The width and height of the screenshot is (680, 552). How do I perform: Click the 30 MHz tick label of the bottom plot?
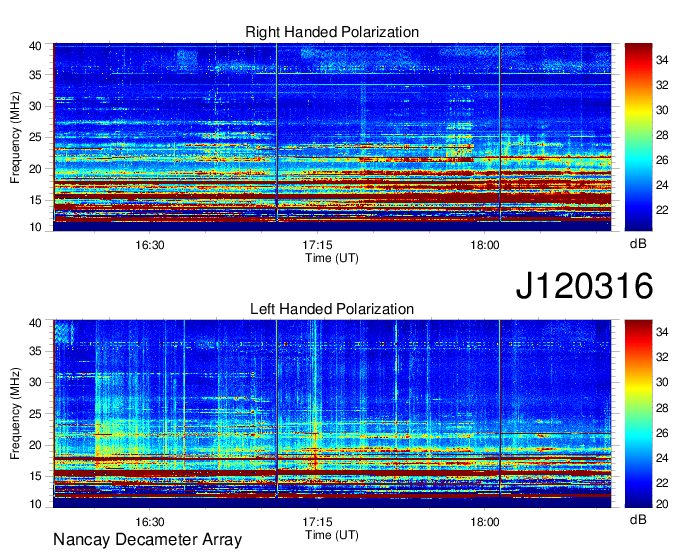point(35,382)
